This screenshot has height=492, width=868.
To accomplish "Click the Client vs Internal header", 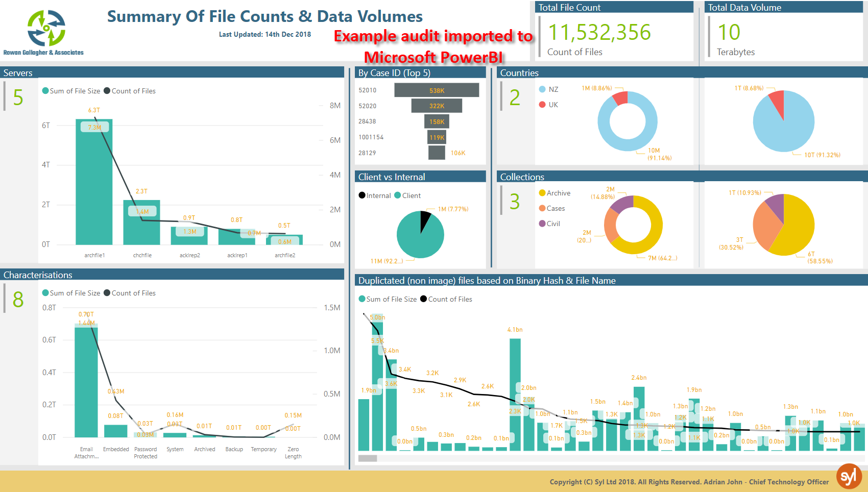I will point(420,177).
